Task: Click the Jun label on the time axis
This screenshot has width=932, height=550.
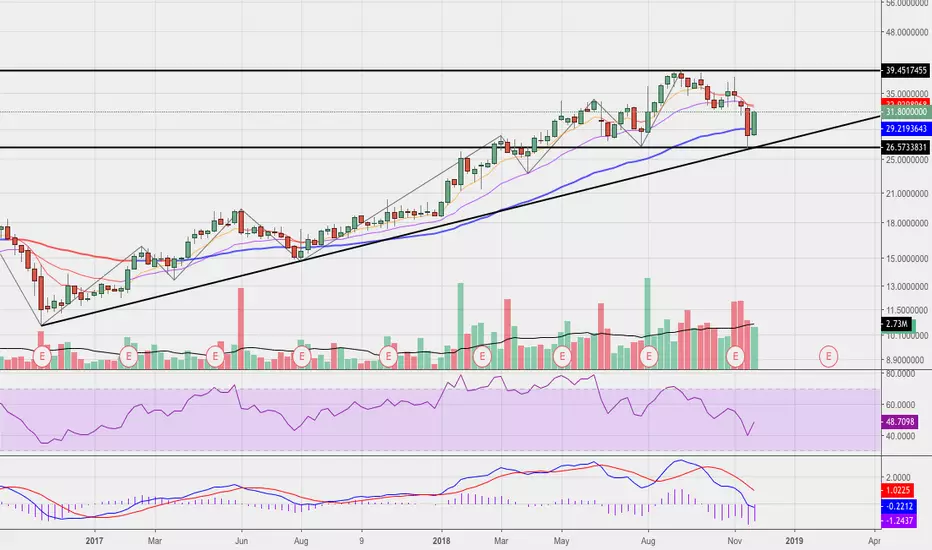Action: click(x=241, y=540)
